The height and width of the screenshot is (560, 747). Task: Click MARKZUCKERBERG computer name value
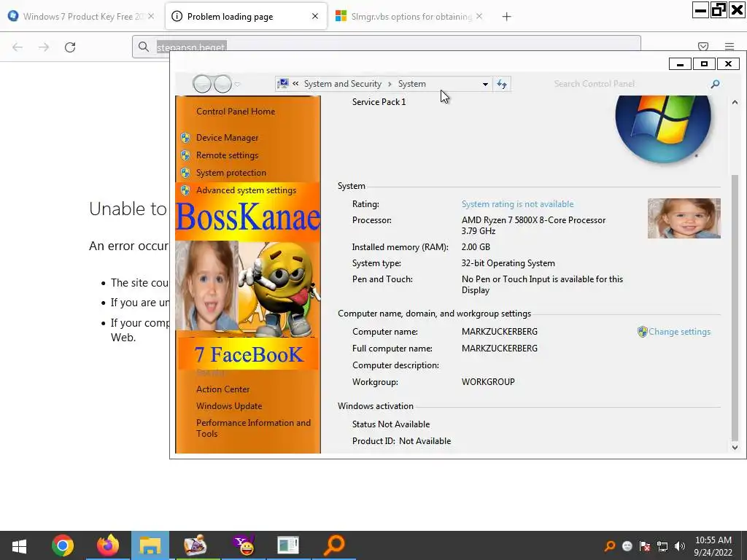499,332
